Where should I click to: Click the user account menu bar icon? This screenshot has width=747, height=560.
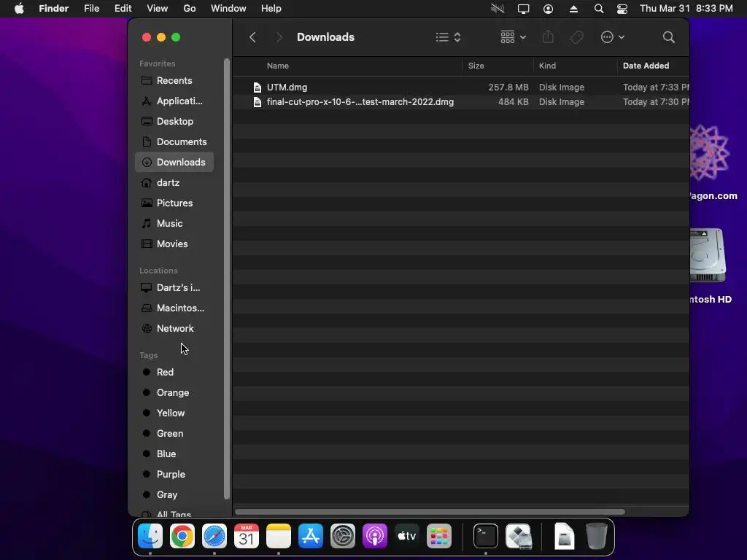point(549,9)
